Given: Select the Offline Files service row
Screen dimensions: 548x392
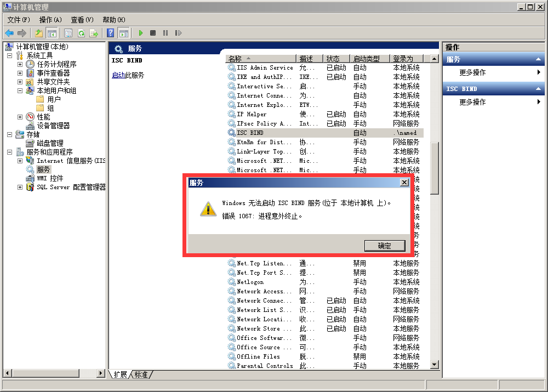Looking at the screenshot, I should [325, 356].
